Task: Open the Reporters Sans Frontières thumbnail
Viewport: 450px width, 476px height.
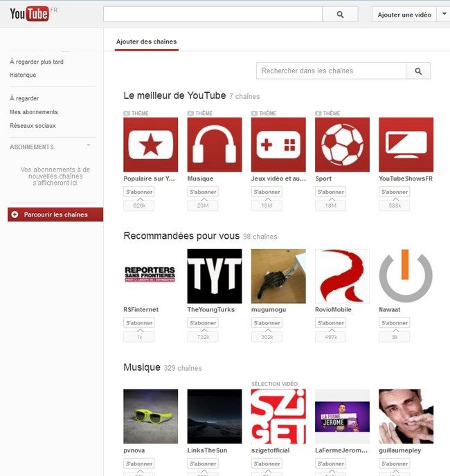Action: (x=150, y=276)
